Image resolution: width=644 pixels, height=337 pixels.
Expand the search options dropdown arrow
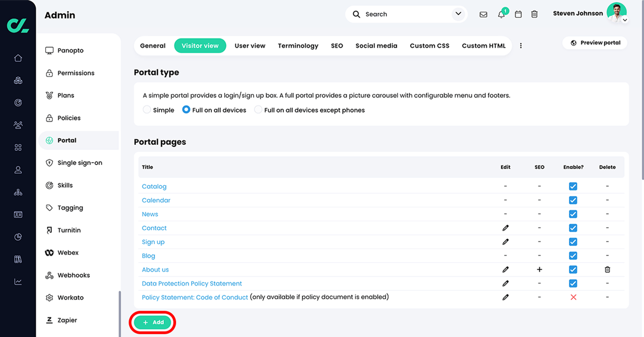click(x=458, y=14)
